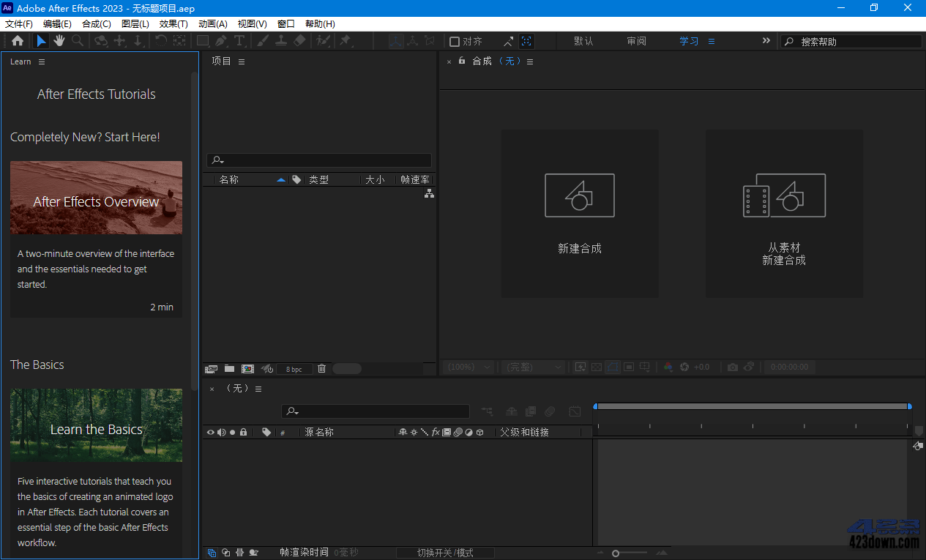Click the 从素材新建合成 button
926x560 pixels.
point(784,214)
